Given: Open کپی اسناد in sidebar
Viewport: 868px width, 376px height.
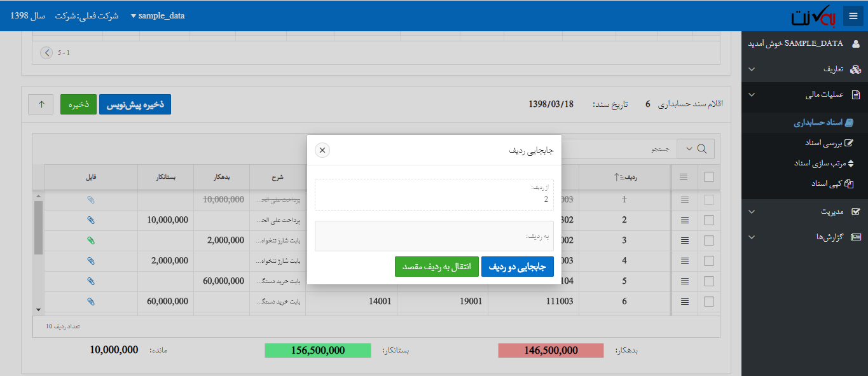Looking at the screenshot, I should coord(832,184).
